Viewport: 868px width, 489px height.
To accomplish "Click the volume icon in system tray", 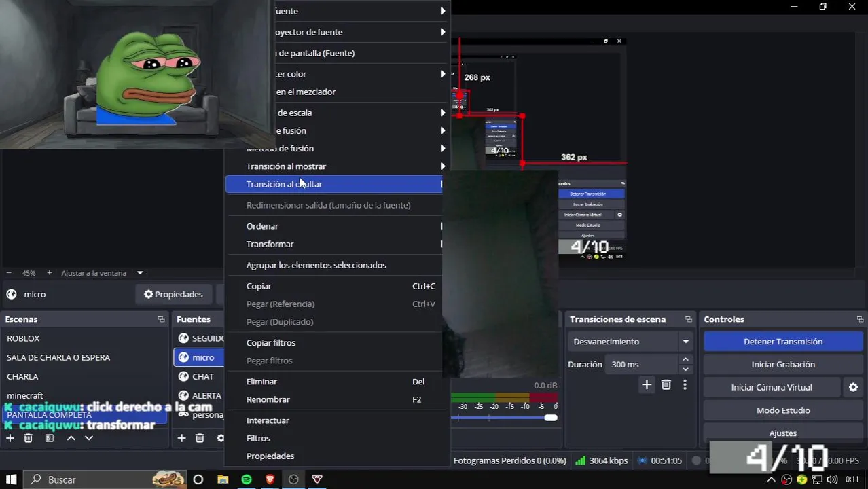I will tap(832, 479).
